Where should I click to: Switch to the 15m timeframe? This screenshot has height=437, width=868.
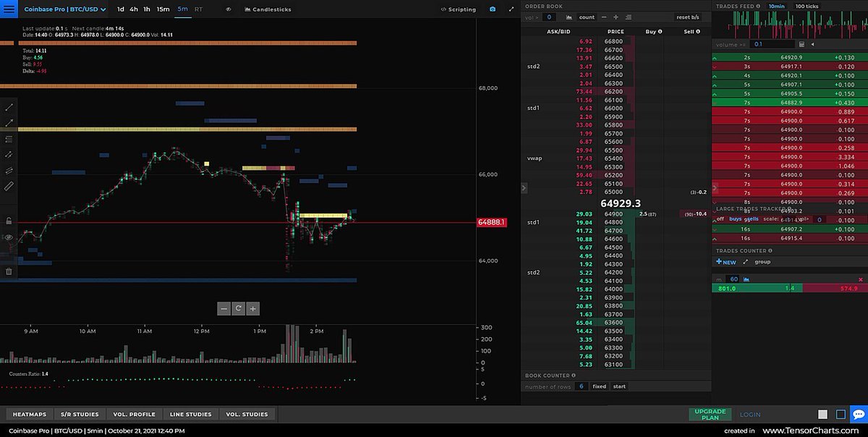[x=163, y=9]
